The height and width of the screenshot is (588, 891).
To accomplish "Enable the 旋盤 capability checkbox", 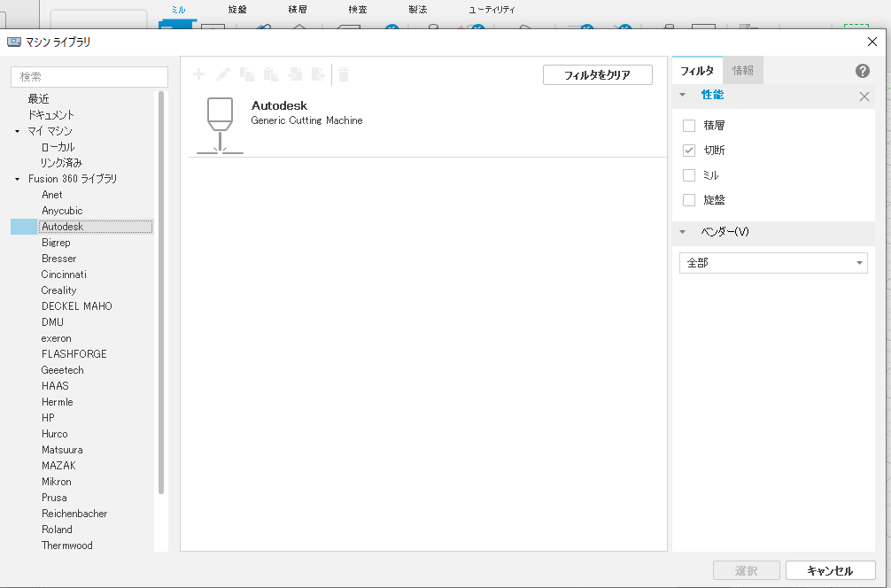I will coord(689,200).
